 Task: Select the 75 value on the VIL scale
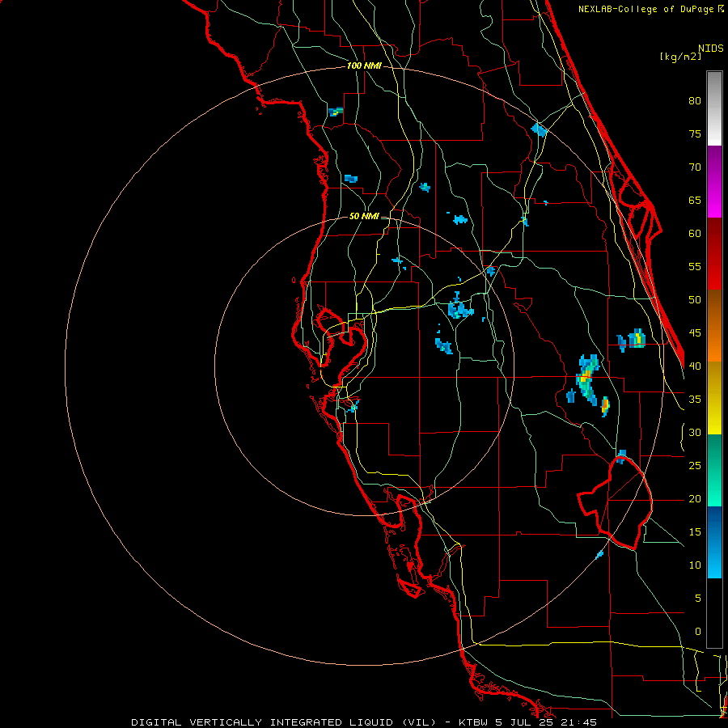click(695, 134)
